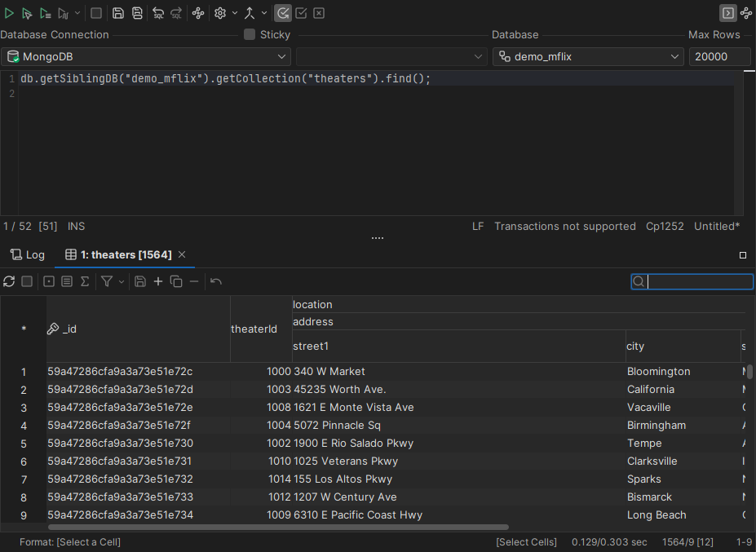
Task: Refresh the query results with the refresh icon
Action: point(10,281)
